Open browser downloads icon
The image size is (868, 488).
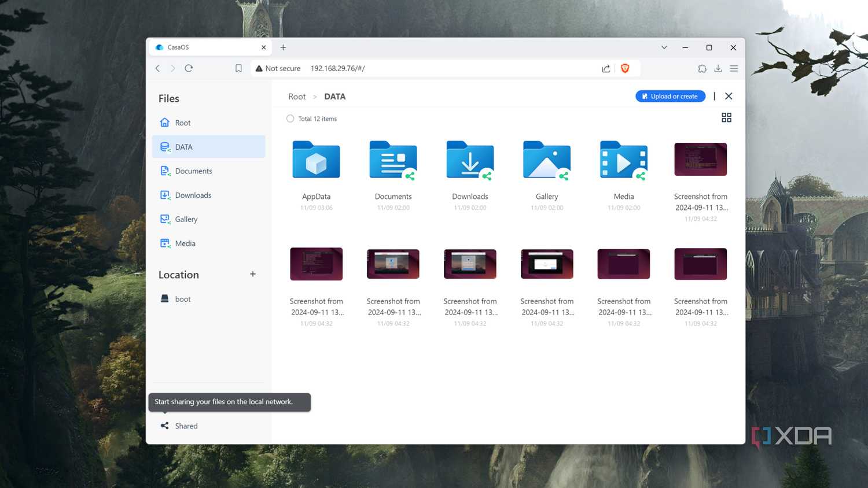(x=718, y=68)
